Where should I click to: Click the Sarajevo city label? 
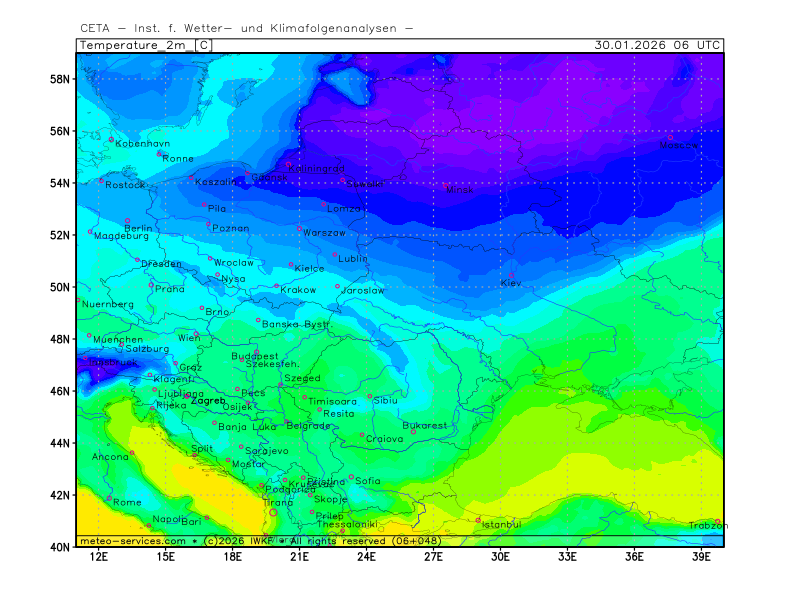tap(266, 451)
